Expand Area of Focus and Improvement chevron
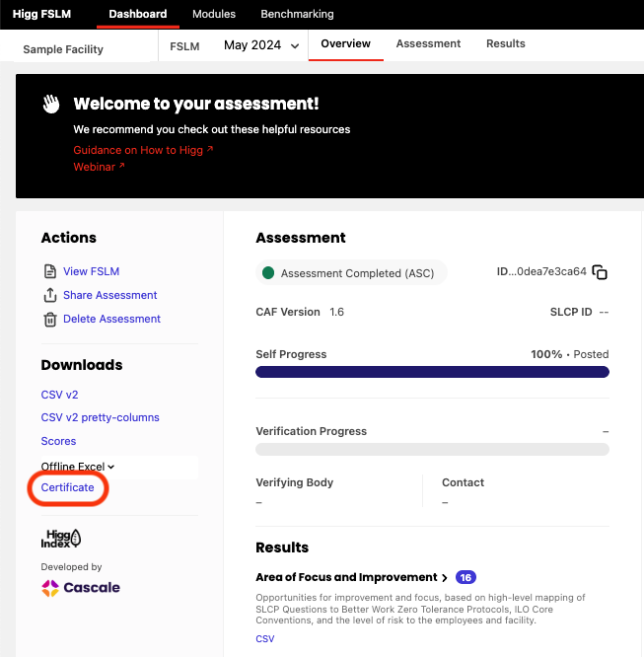The height and width of the screenshot is (657, 644). [x=445, y=578]
